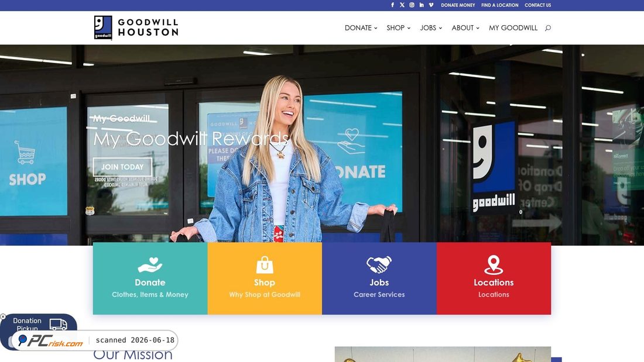This screenshot has width=644, height=362.
Task: Open Shop tile title
Action: [265, 282]
